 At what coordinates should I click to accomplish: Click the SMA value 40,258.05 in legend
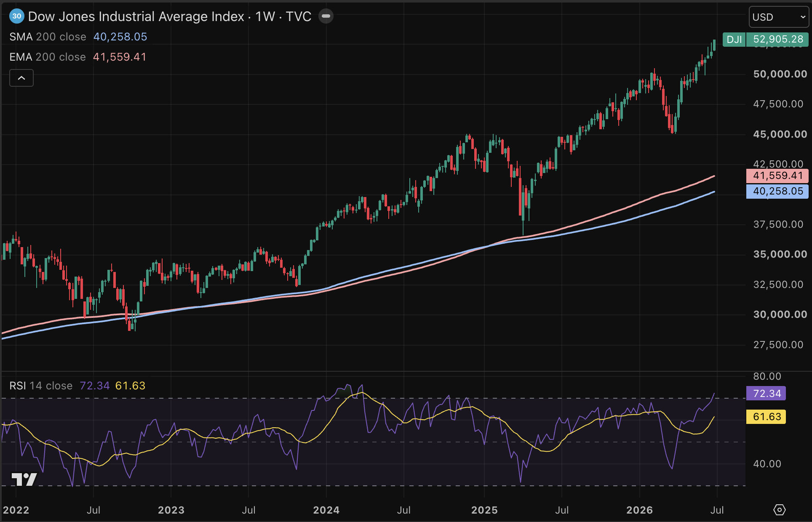tap(120, 37)
